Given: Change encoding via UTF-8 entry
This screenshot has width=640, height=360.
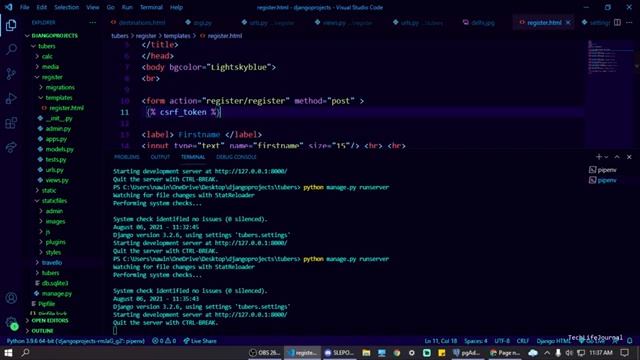Looking at the screenshot, I should click(x=502, y=341).
